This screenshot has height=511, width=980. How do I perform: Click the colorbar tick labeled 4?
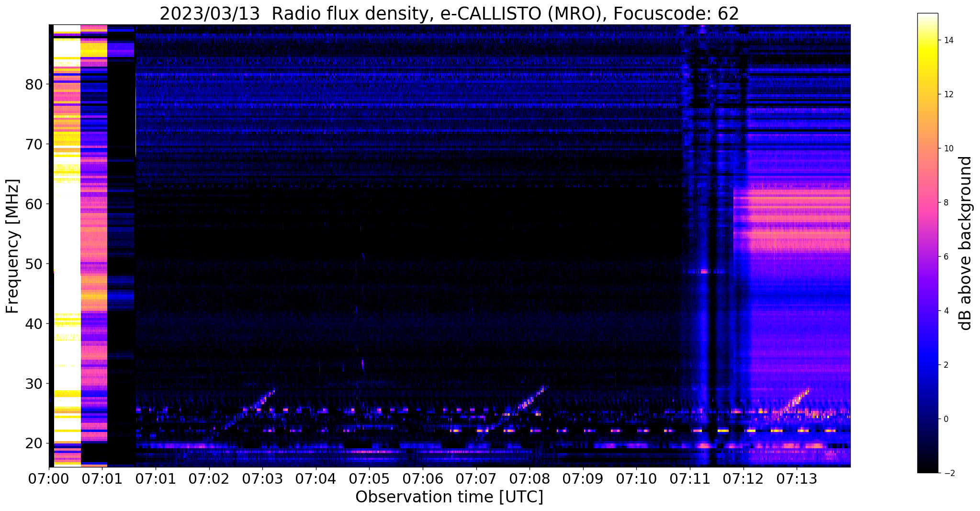(946, 311)
